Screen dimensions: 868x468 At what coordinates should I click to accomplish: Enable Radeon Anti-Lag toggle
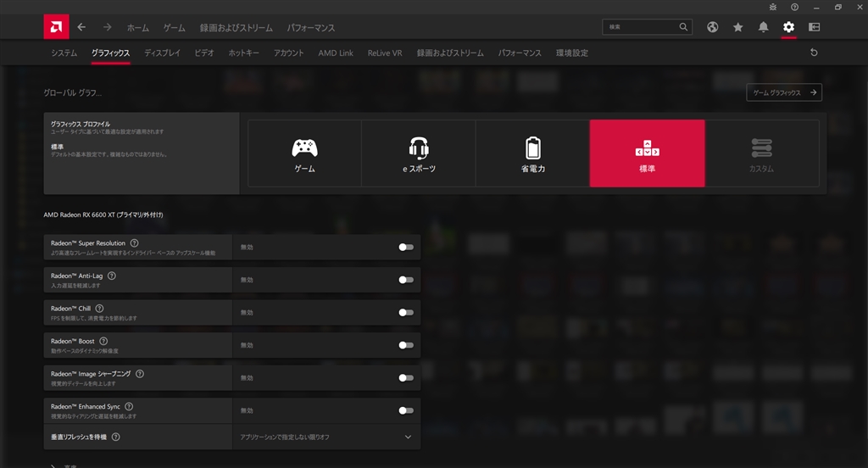click(406, 280)
